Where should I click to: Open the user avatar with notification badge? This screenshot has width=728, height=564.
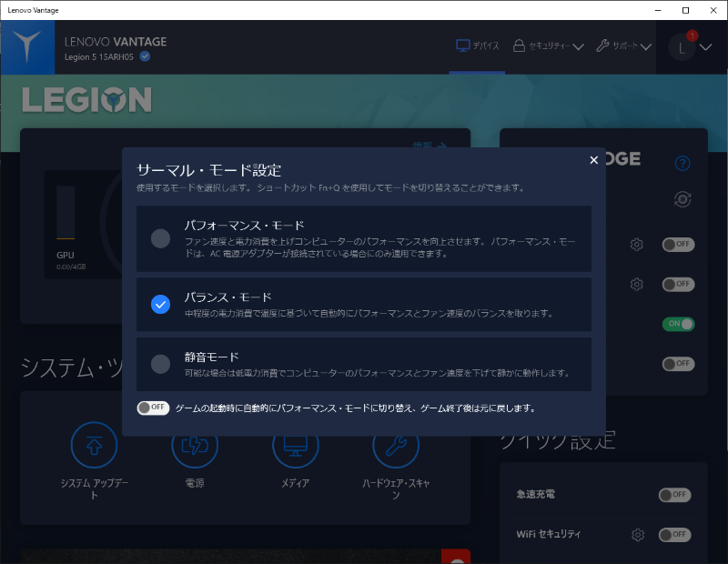coord(682,46)
